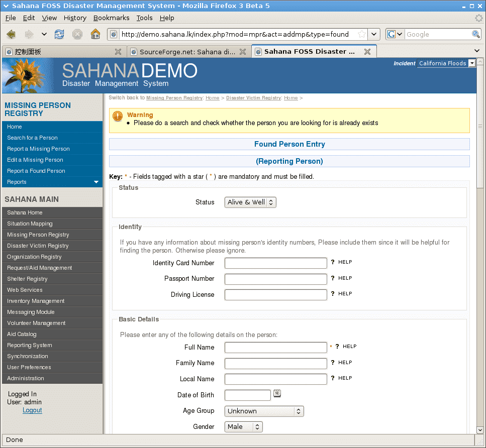Image resolution: width=486 pixels, height=448 pixels.
Task: Click the page scrollbar up arrow
Action: (480, 62)
